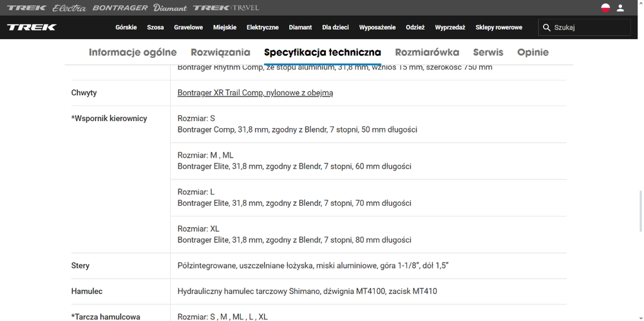Switch to the Rozmiarówka tab
This screenshot has width=644, height=321.
click(x=426, y=52)
